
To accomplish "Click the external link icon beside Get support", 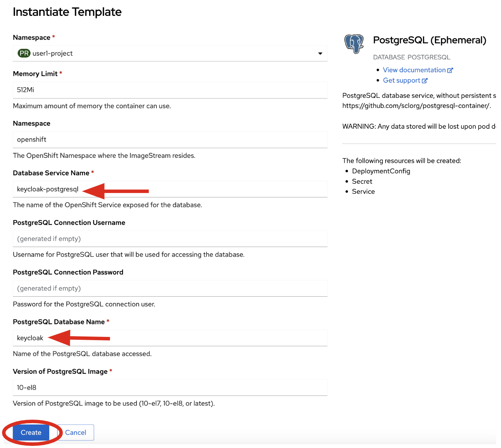I will [424, 81].
